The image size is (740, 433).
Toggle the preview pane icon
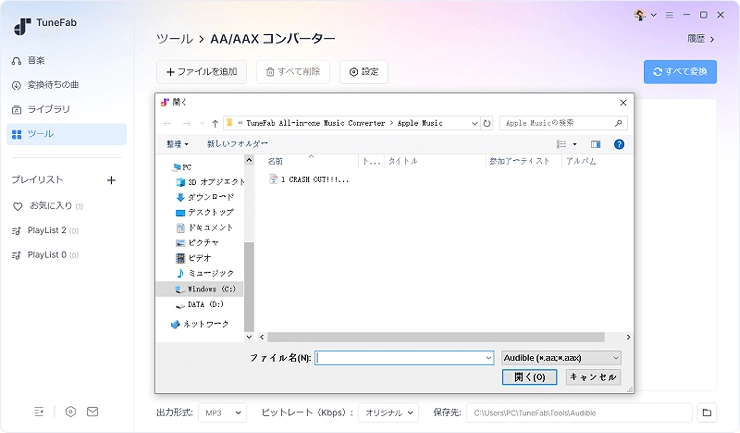596,144
